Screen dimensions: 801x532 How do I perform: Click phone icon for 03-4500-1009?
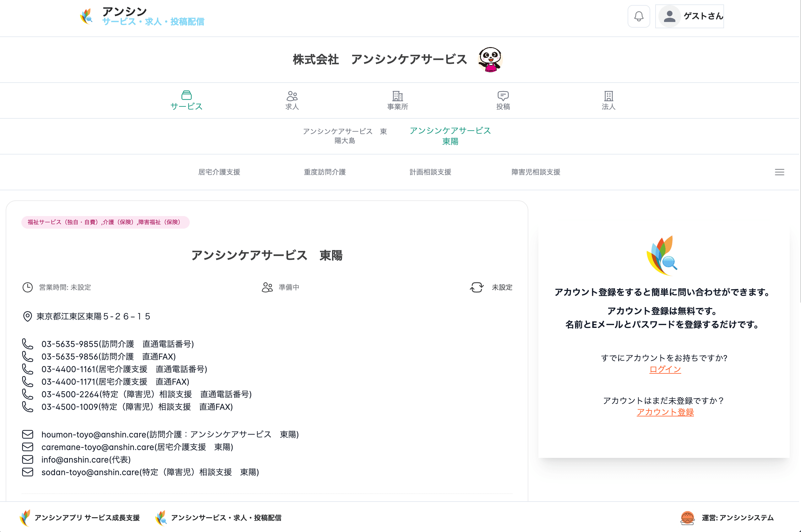(x=27, y=407)
